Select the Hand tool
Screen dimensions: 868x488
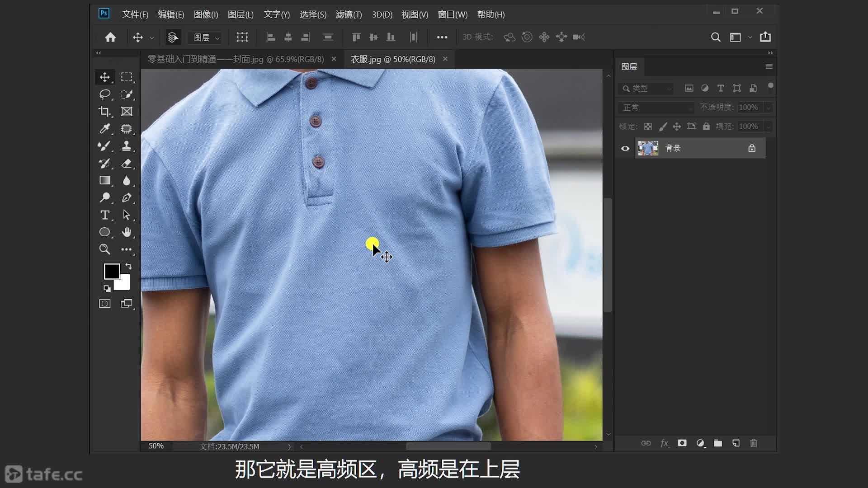click(127, 232)
